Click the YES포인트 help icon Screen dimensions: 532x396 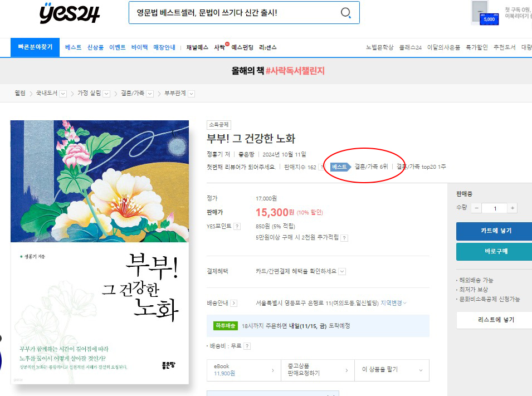(237, 226)
